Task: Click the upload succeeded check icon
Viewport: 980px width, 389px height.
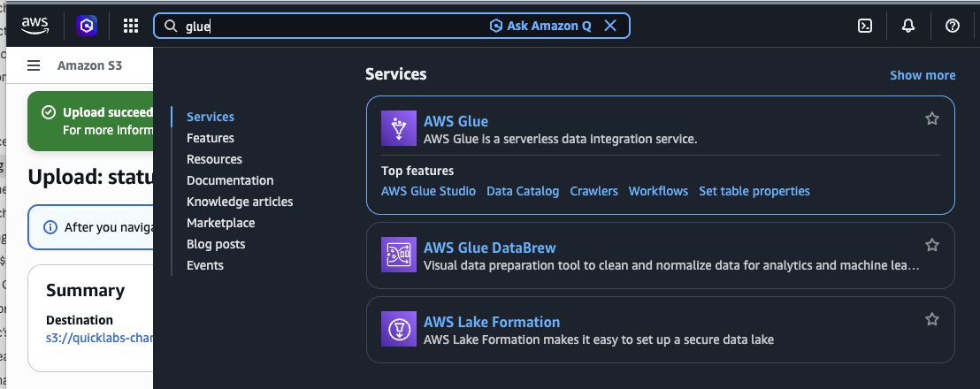Action: (48, 112)
